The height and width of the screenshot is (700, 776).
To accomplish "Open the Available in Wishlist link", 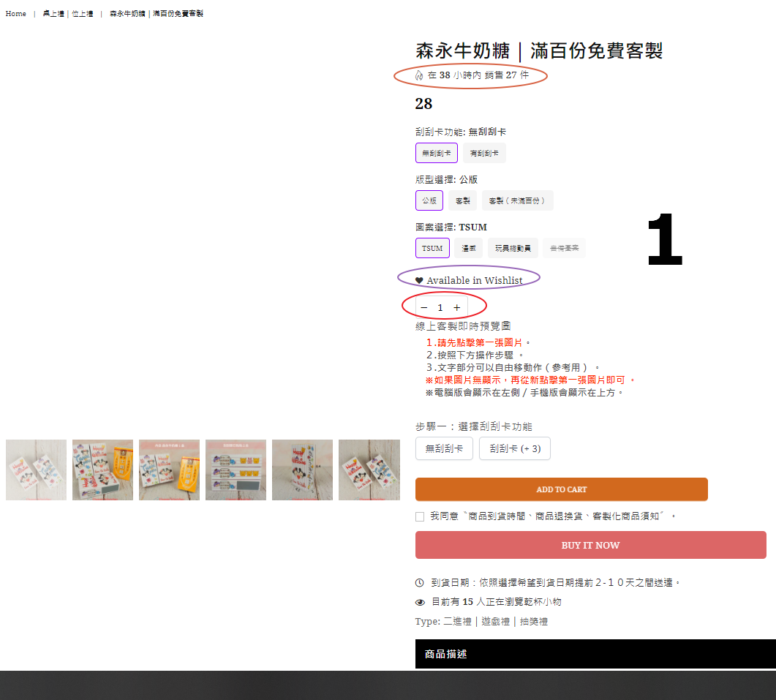I will point(474,281).
